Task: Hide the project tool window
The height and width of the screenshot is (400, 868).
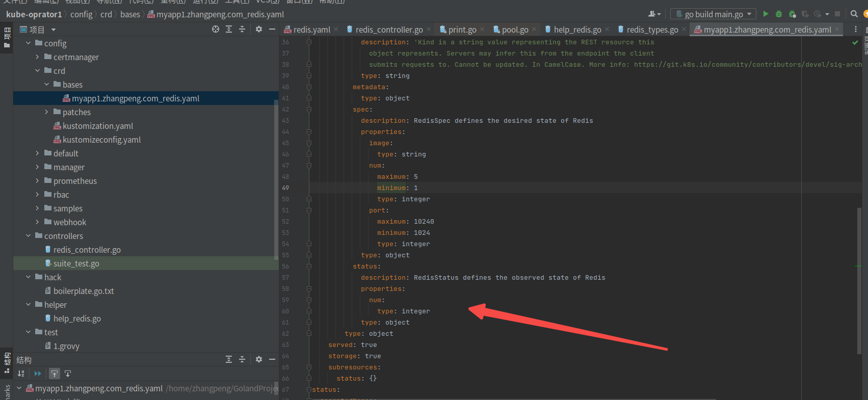Action: [272, 30]
